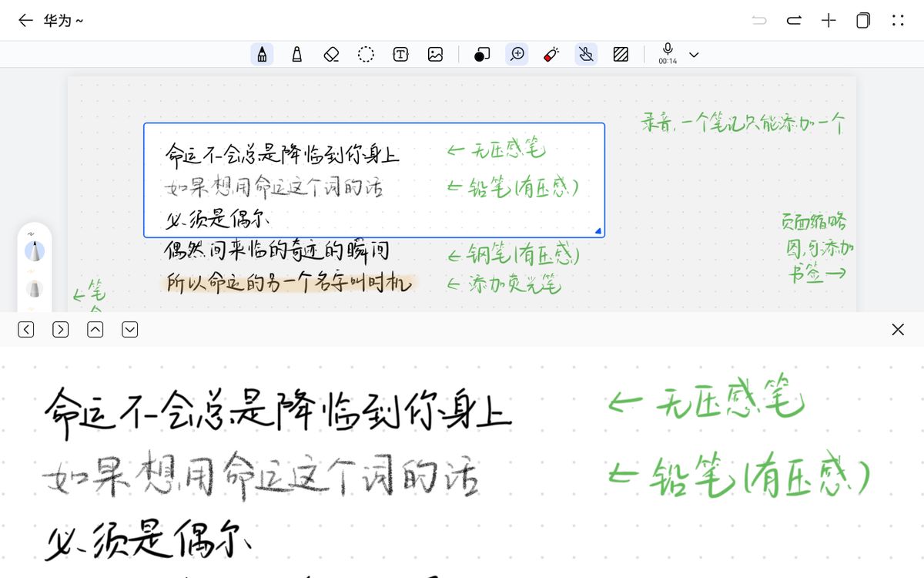Select the pencil tool in the toolbar
The width and height of the screenshot is (924, 578).
point(263,54)
